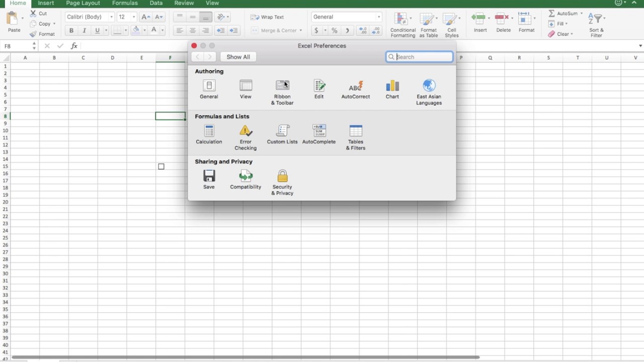Open General preferences pane
Viewport: 644px width, 362px height.
pos(209,89)
